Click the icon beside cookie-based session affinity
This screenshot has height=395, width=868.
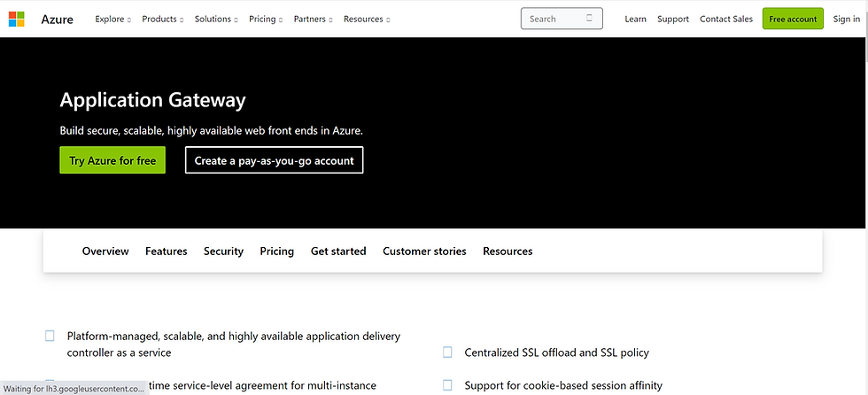(x=447, y=385)
